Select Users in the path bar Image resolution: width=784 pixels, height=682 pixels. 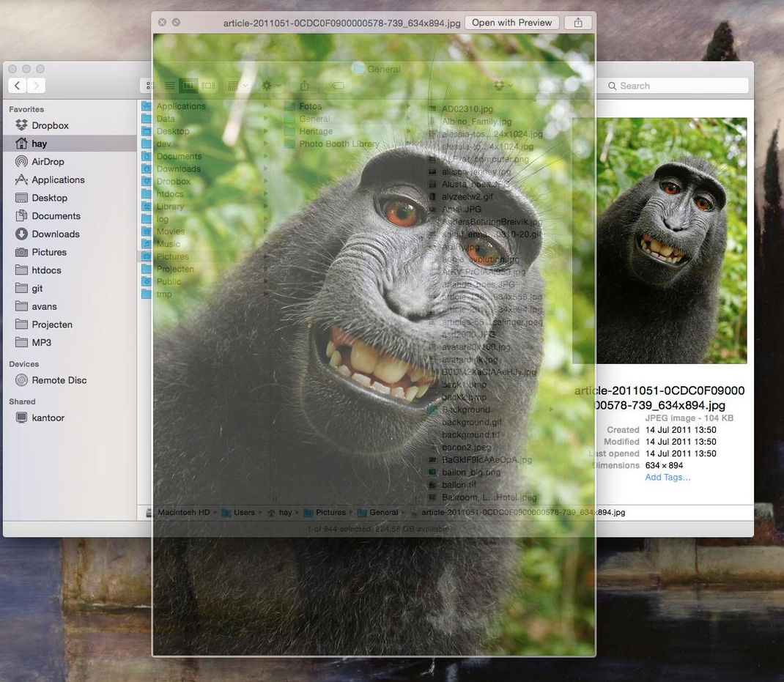(x=239, y=513)
